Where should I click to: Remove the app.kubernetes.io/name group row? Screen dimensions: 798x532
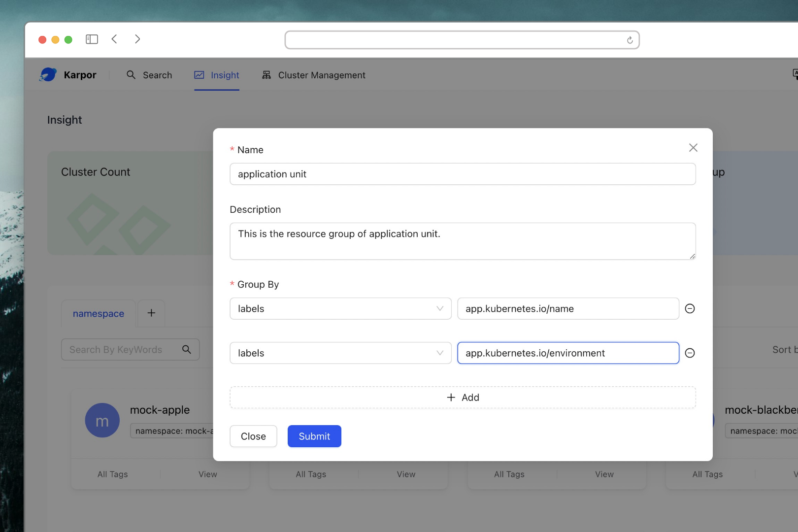tap(690, 309)
